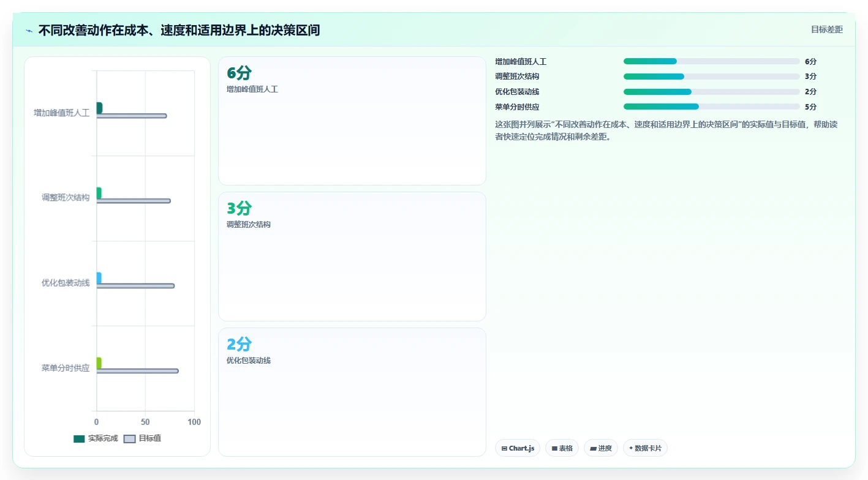Open the 6分 增加峰值班人工 data card

click(352, 121)
